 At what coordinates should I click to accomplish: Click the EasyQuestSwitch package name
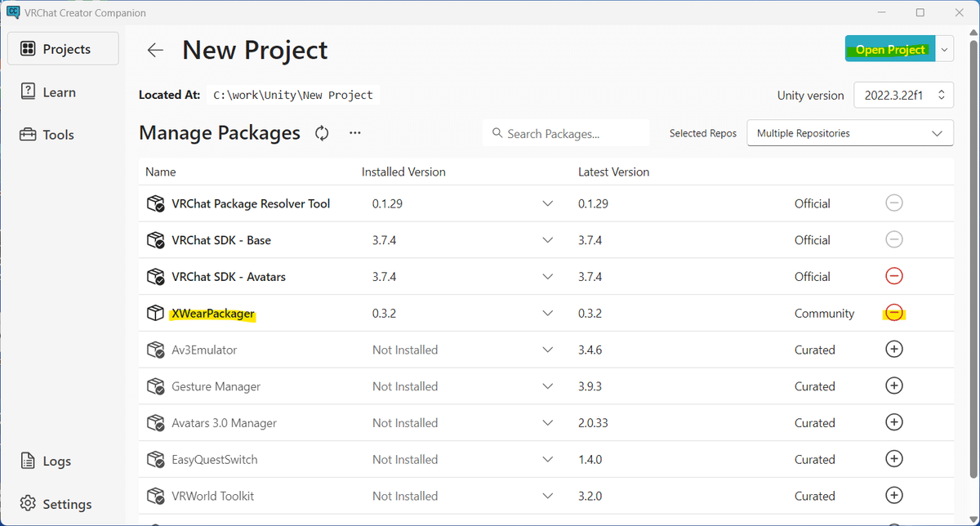215,460
